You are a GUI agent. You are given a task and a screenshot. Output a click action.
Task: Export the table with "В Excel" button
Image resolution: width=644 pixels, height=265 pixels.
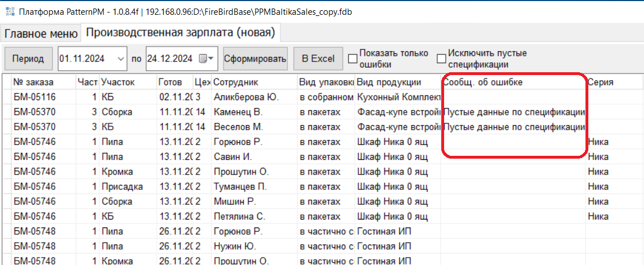[318, 58]
